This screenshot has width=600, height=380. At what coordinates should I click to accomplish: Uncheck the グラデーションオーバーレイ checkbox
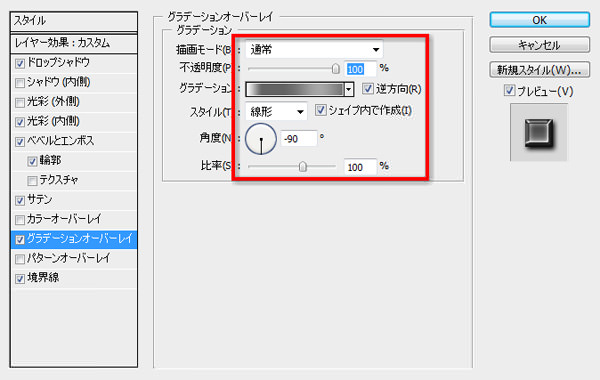pos(20,240)
